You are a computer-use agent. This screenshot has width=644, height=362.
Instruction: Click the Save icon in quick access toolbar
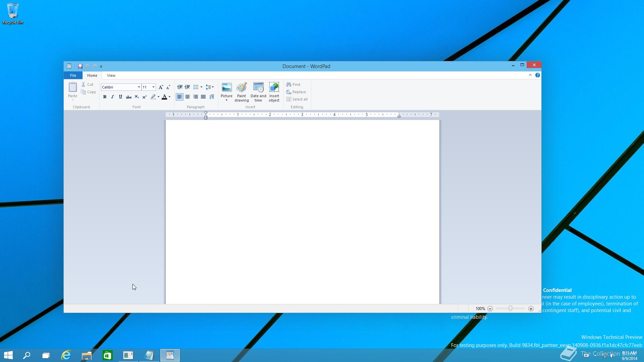(80, 66)
